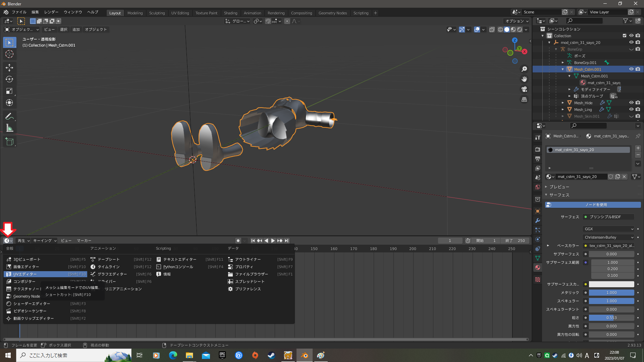Select the Rotate tool icon
This screenshot has height=362, width=644.
pos(9,79)
